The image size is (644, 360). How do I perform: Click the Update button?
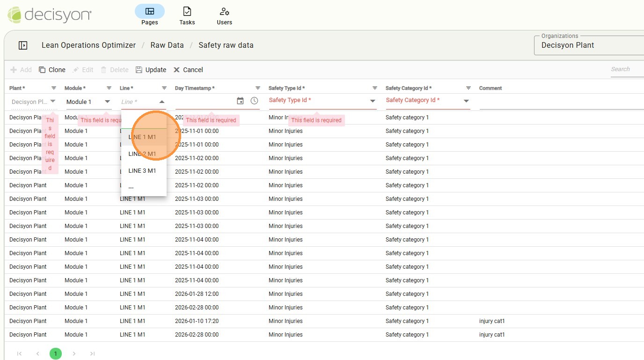(x=151, y=70)
